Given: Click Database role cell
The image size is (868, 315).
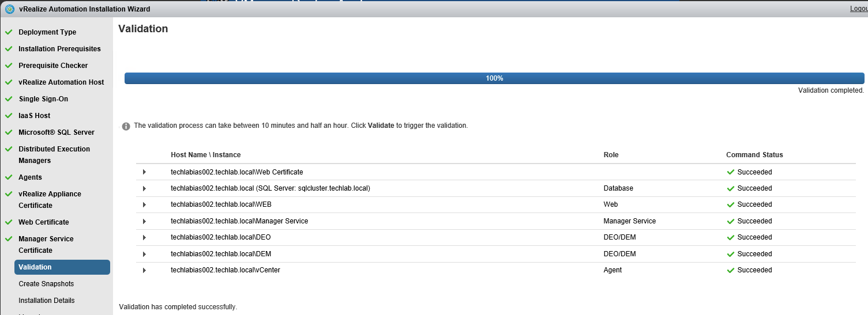Looking at the screenshot, I should click(618, 188).
